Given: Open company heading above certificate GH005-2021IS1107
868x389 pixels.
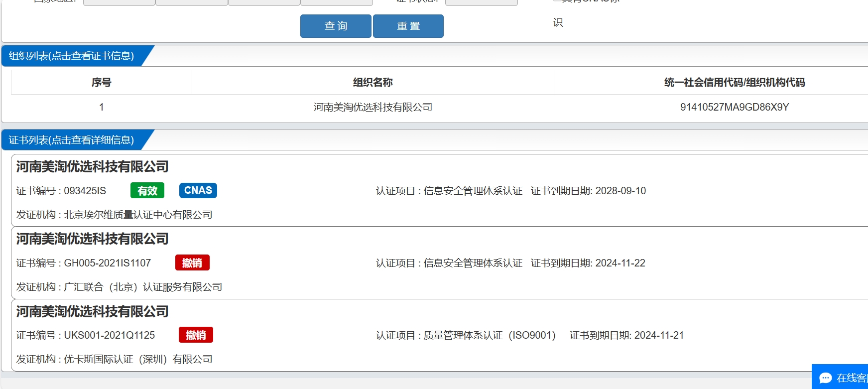Looking at the screenshot, I should click(x=93, y=239).
